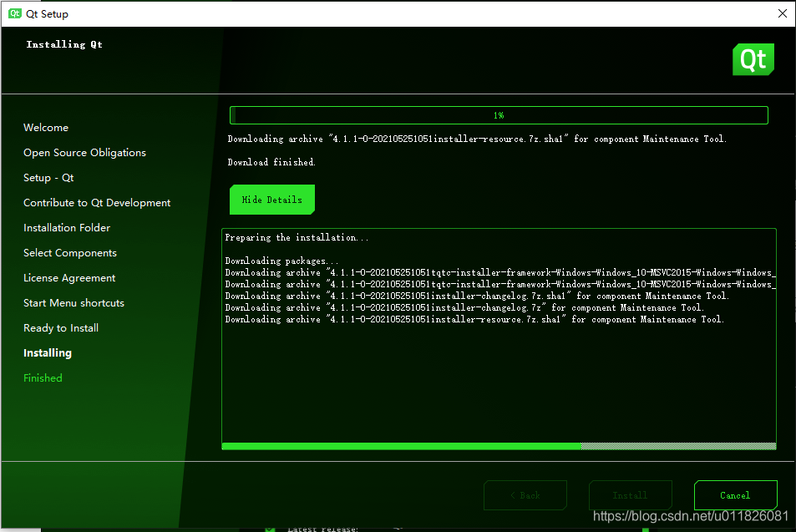Click the 'Installing Qt' header title
This screenshot has height=532, width=796.
(64, 44)
